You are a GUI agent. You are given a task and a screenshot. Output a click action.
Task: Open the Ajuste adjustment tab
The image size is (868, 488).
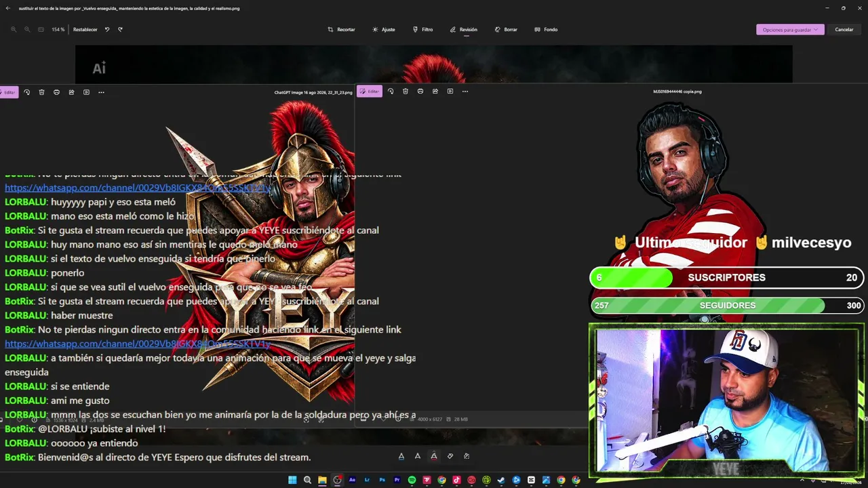coord(384,30)
